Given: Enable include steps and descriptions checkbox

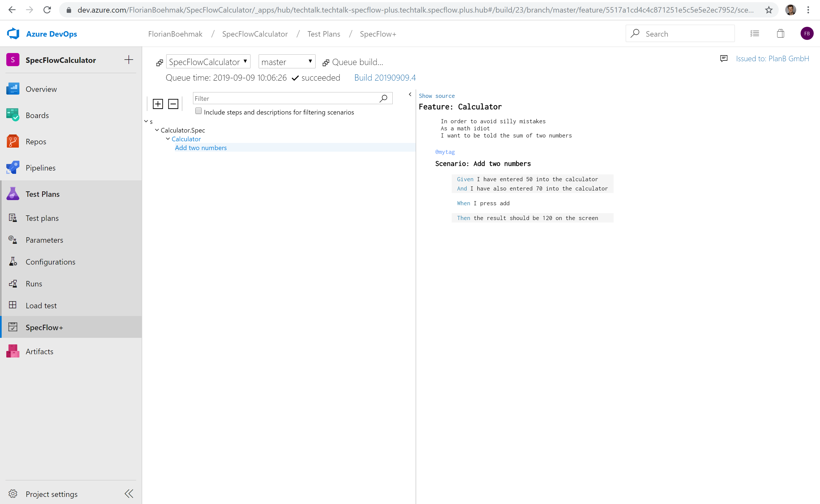Looking at the screenshot, I should (199, 111).
